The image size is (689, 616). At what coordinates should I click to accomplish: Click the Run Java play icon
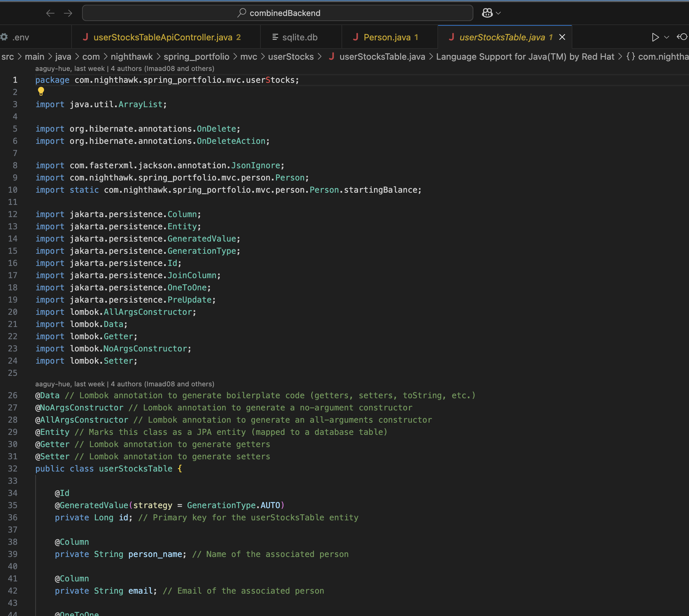pyautogui.click(x=655, y=37)
